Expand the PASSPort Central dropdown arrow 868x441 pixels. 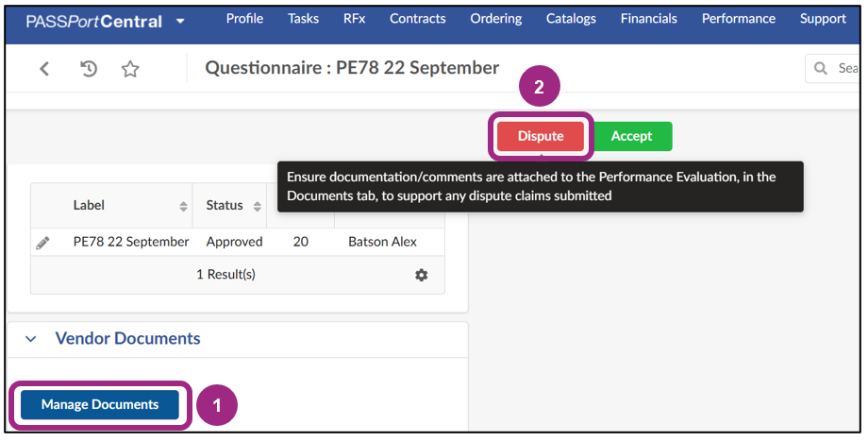180,22
